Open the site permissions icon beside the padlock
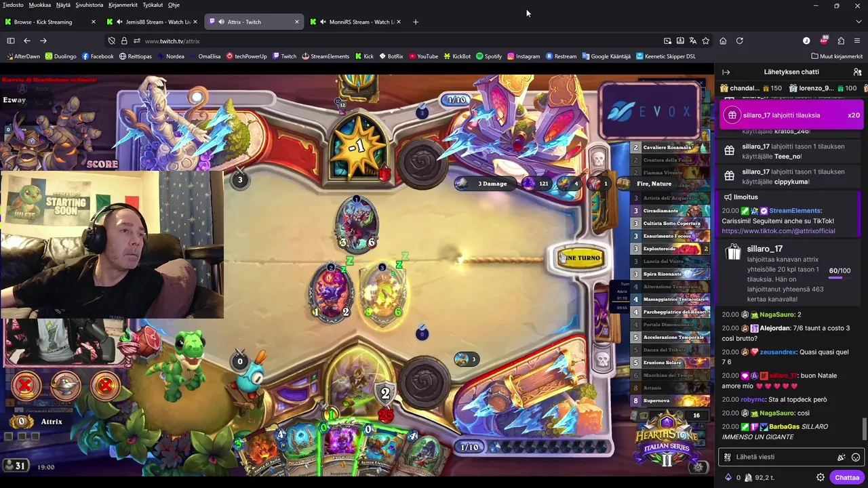Screen dimensions: 868x488 pos(136,41)
